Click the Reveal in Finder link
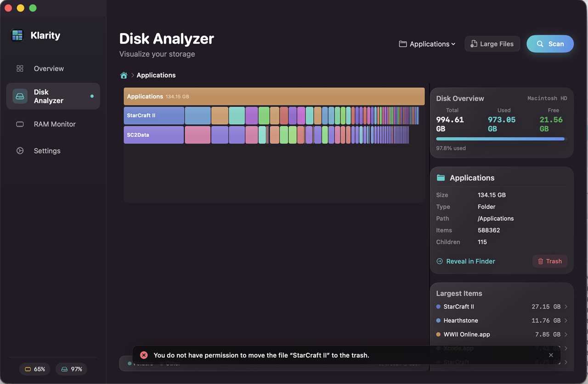Image resolution: width=588 pixels, height=384 pixels. tap(465, 261)
